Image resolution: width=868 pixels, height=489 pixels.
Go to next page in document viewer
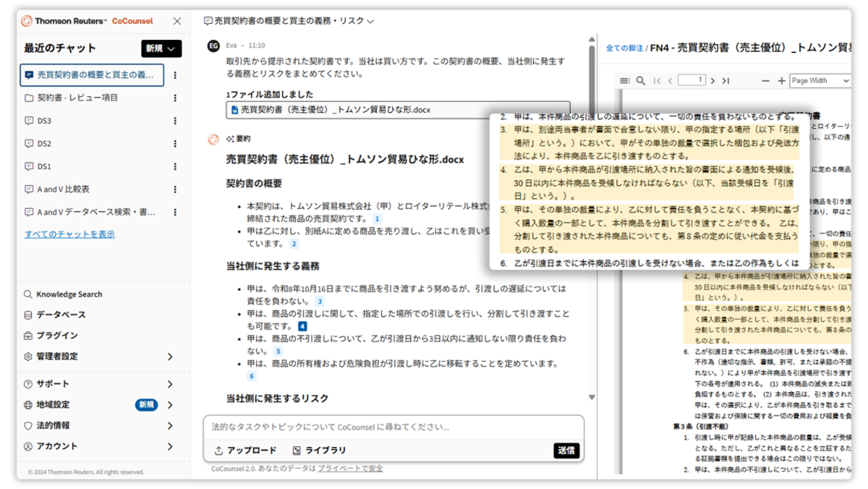point(713,81)
